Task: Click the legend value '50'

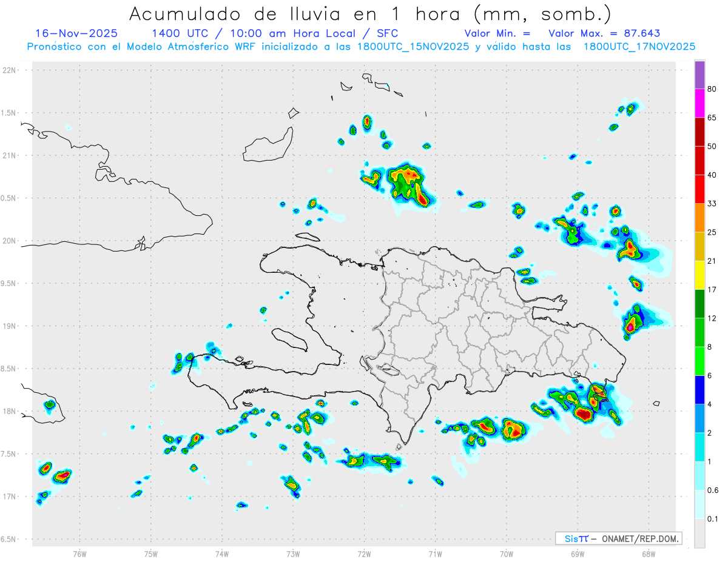Action: click(712, 146)
